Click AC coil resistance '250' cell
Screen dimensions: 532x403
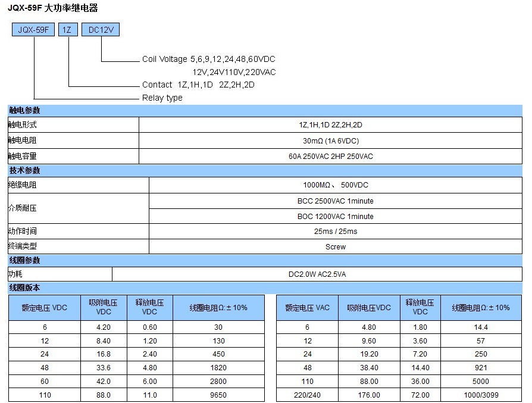481,354
